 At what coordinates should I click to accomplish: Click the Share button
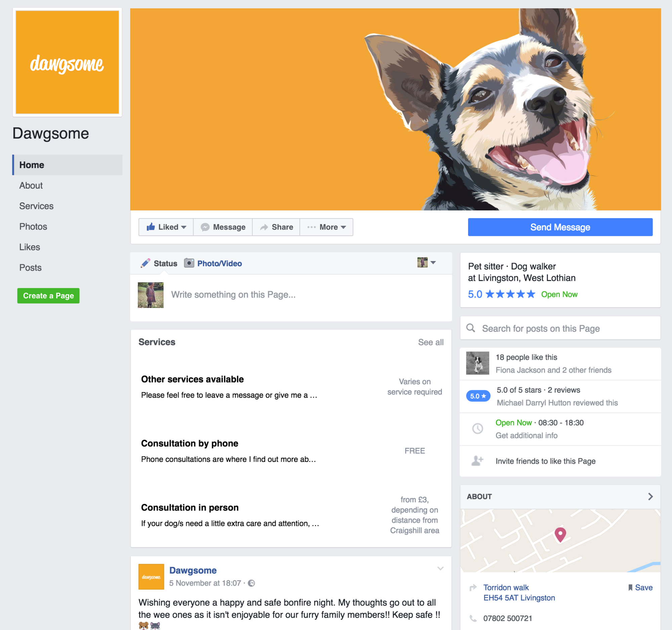276,227
